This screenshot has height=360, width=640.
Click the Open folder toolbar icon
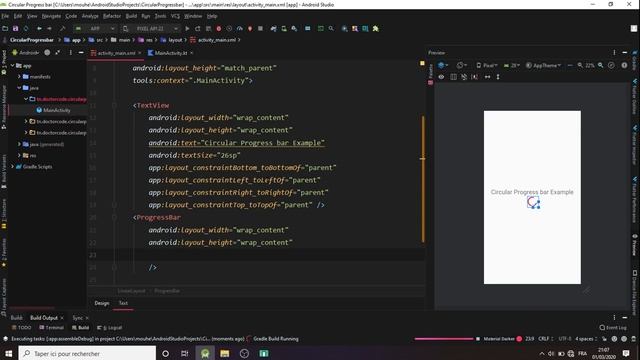pyautogui.click(x=5, y=29)
